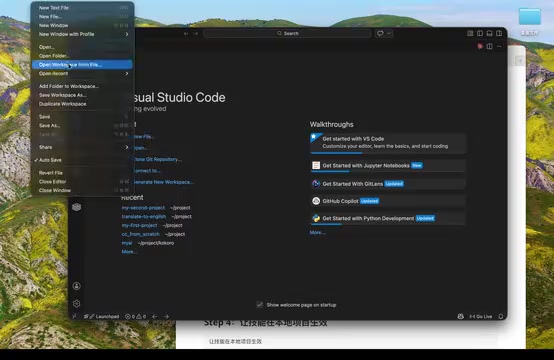Go forward using the title bar arrow
554x360 pixels.
196,34
